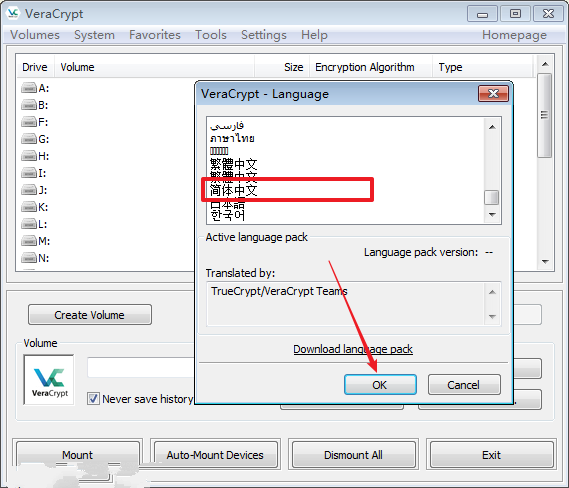The height and width of the screenshot is (488, 569).
Task: Open the Volumes menu
Action: click(35, 35)
